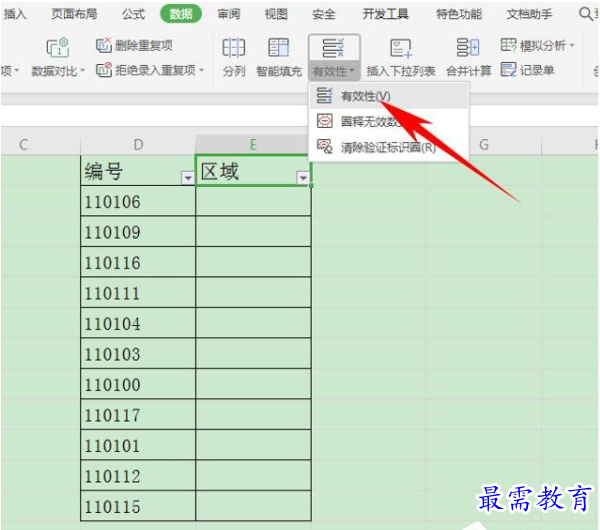Click cell containing 110104
This screenshot has width=600, height=530.
coord(138,323)
